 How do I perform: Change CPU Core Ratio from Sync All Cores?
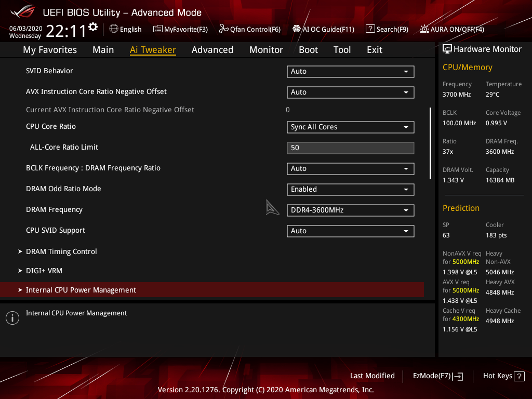pyautogui.click(x=350, y=127)
